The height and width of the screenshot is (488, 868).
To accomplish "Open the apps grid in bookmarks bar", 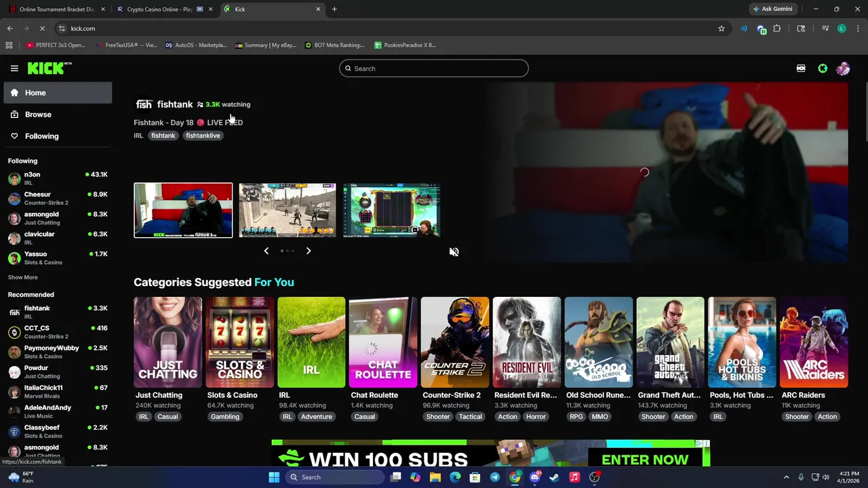I will [9, 45].
